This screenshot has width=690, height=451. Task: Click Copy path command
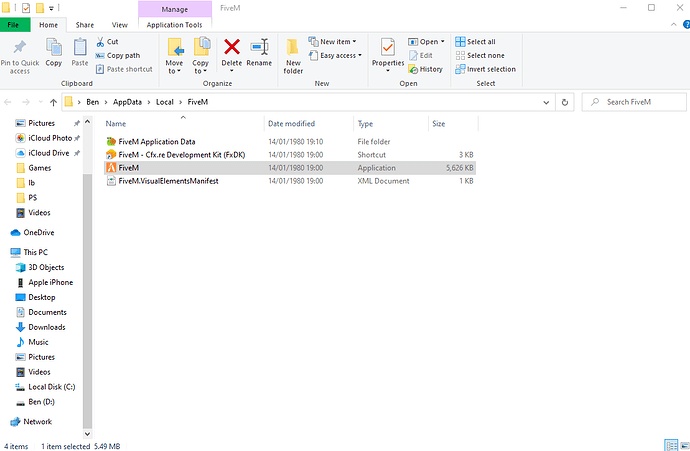click(x=118, y=55)
